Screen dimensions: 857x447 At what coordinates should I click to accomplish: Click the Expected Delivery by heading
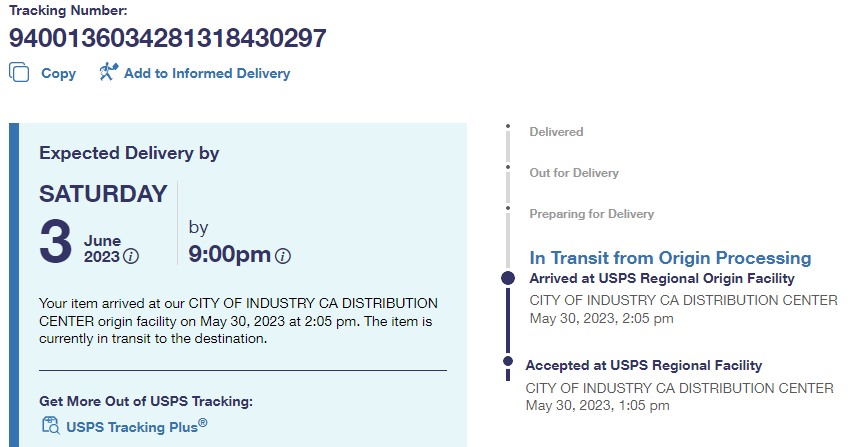click(x=129, y=153)
